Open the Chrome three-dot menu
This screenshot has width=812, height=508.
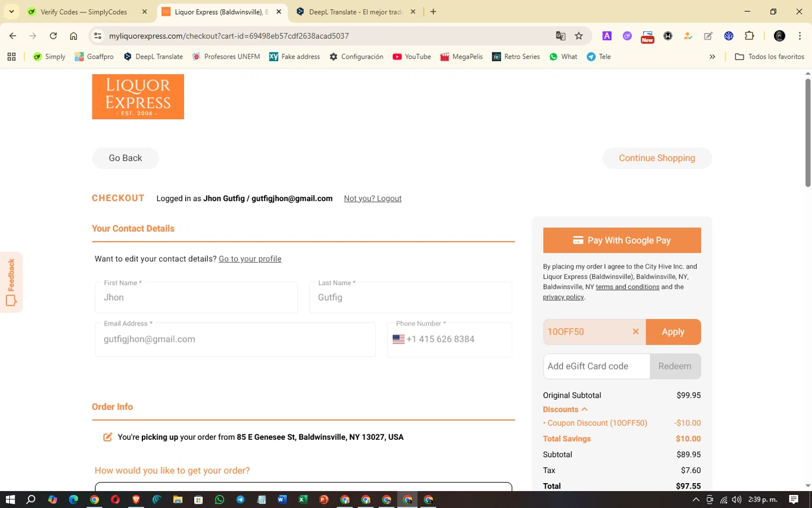coord(800,36)
